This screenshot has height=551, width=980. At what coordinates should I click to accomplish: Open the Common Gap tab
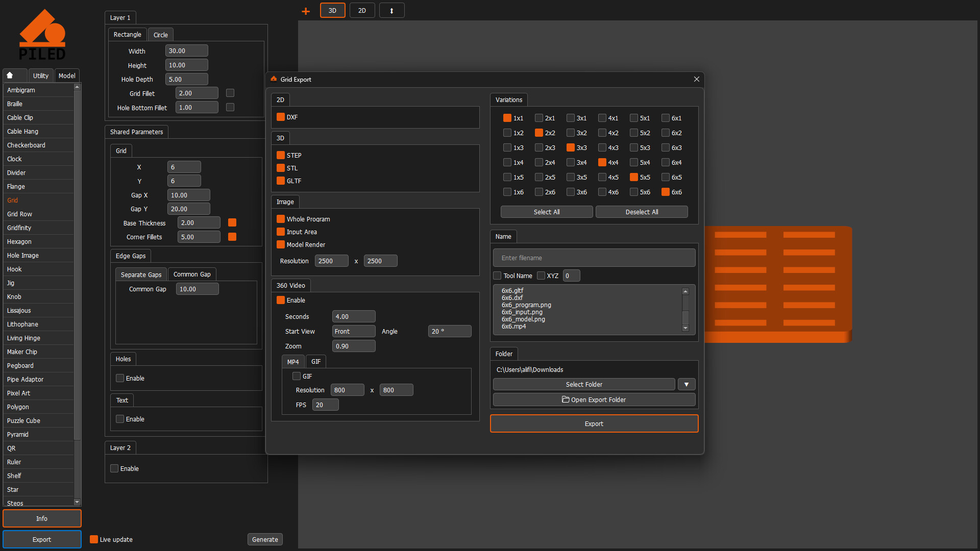pos(191,274)
